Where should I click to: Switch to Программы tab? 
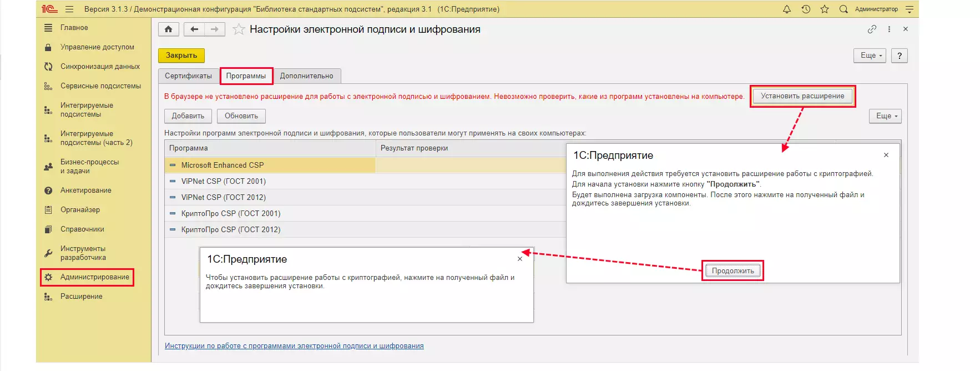[246, 76]
